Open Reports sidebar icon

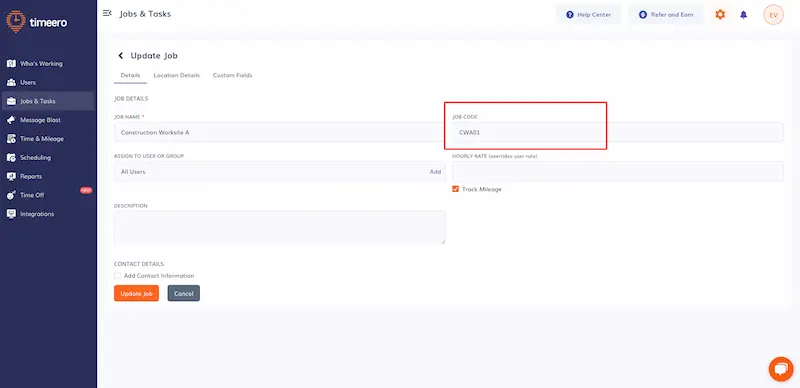(11, 177)
